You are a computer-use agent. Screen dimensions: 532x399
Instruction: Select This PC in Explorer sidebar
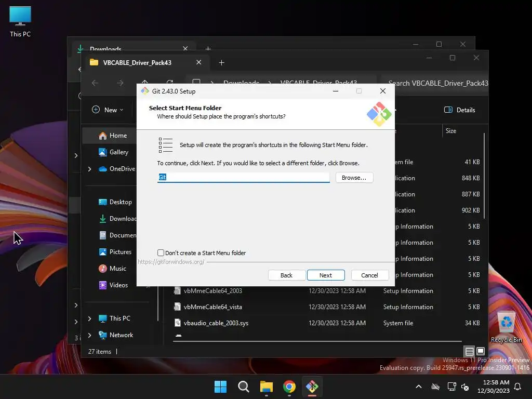(x=114, y=318)
